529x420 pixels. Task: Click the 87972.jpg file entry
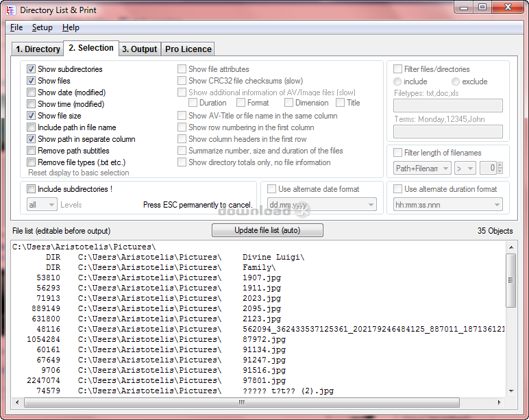264,339
